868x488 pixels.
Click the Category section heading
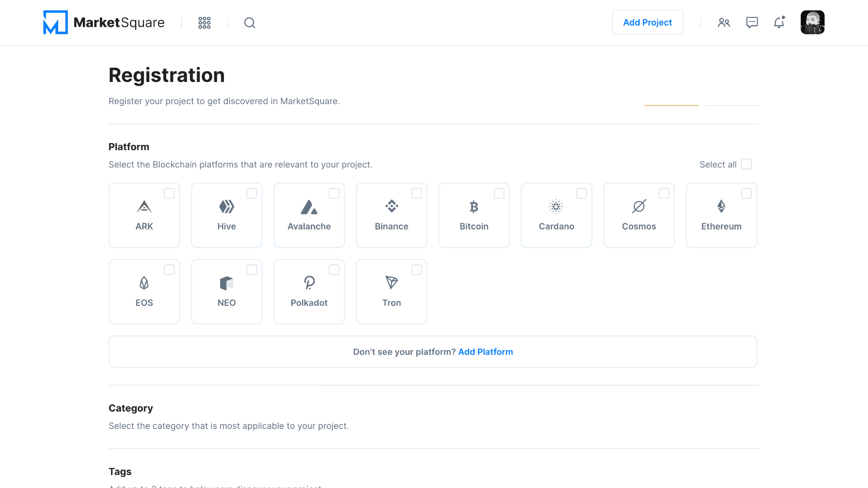click(x=131, y=408)
